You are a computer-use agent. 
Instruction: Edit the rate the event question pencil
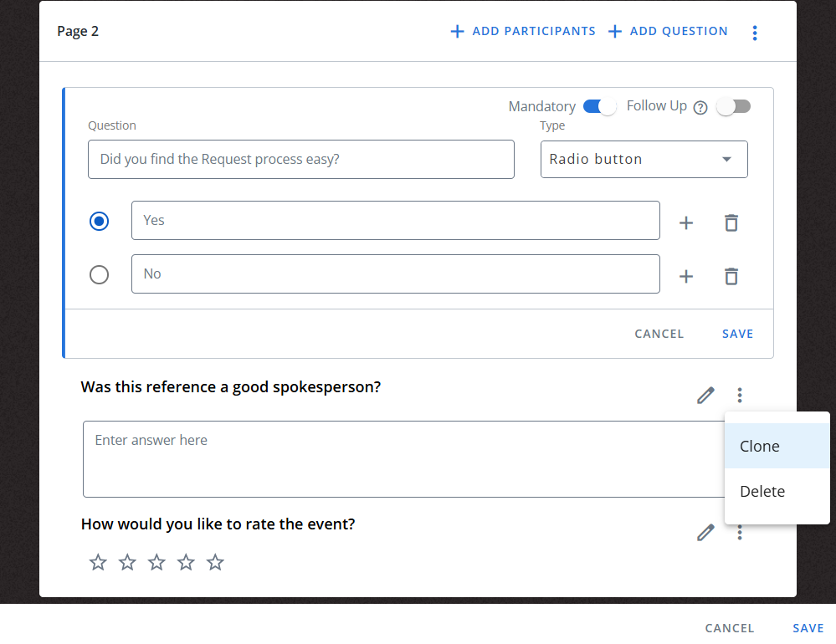tap(705, 533)
